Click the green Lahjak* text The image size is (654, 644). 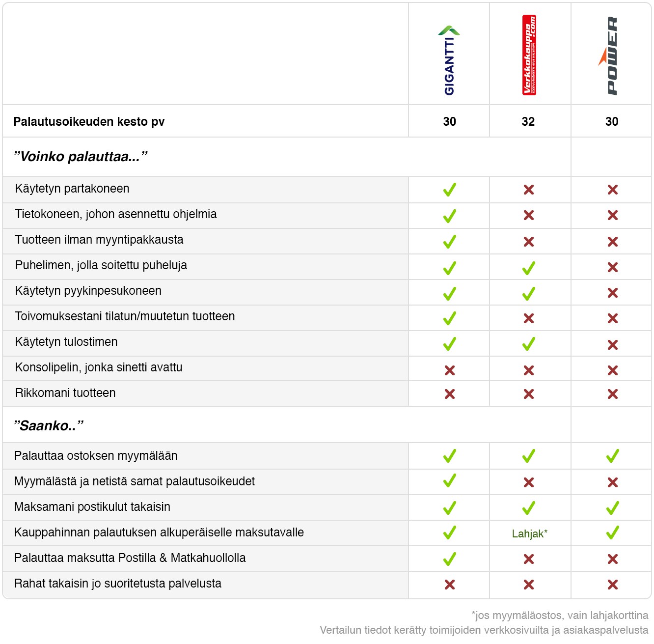[x=529, y=534]
